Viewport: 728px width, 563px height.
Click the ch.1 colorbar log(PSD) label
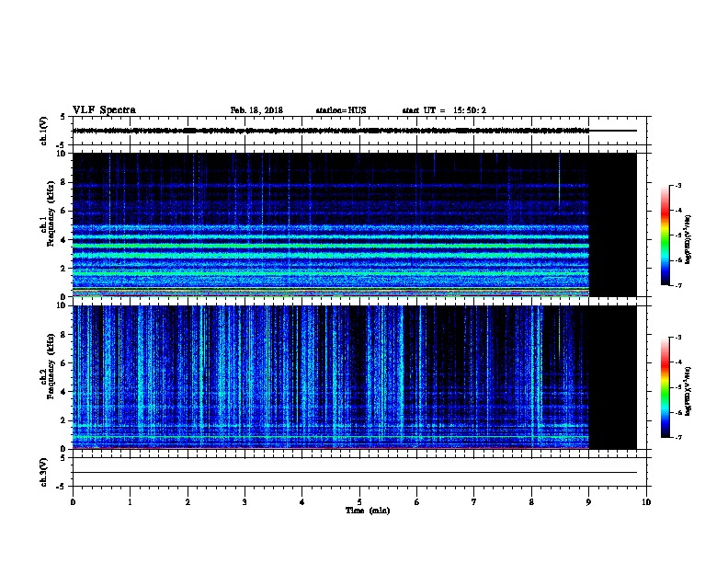click(x=688, y=239)
